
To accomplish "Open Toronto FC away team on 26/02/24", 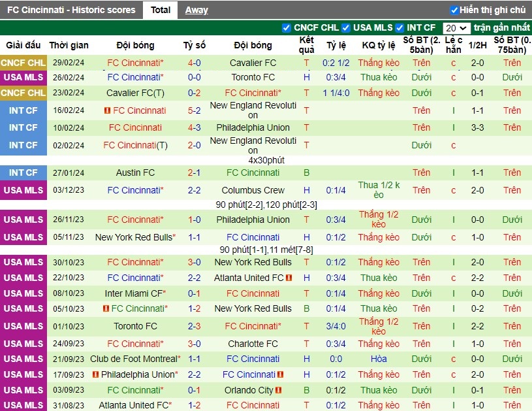I will tap(253, 77).
